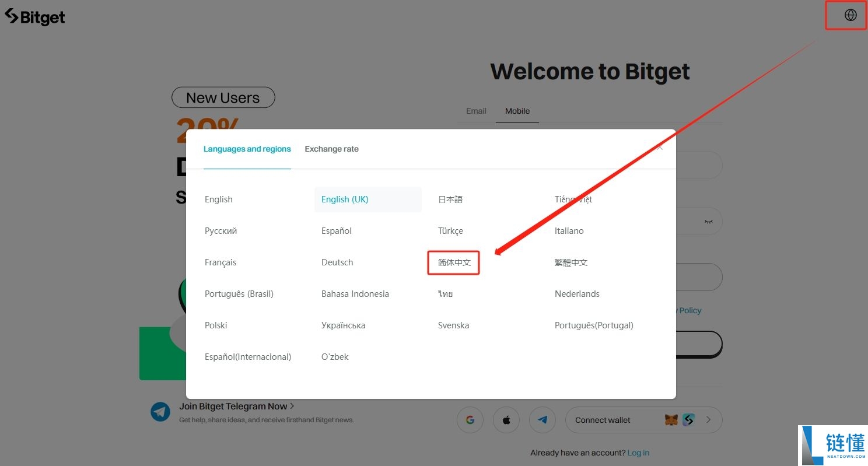Choose Português(Portugal) language
The width and height of the screenshot is (868, 466).
click(x=594, y=325)
